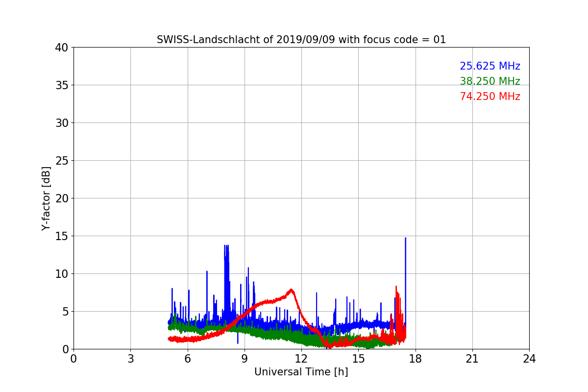
Task: Select the 74.250 MHz legend label
Action: [490, 97]
